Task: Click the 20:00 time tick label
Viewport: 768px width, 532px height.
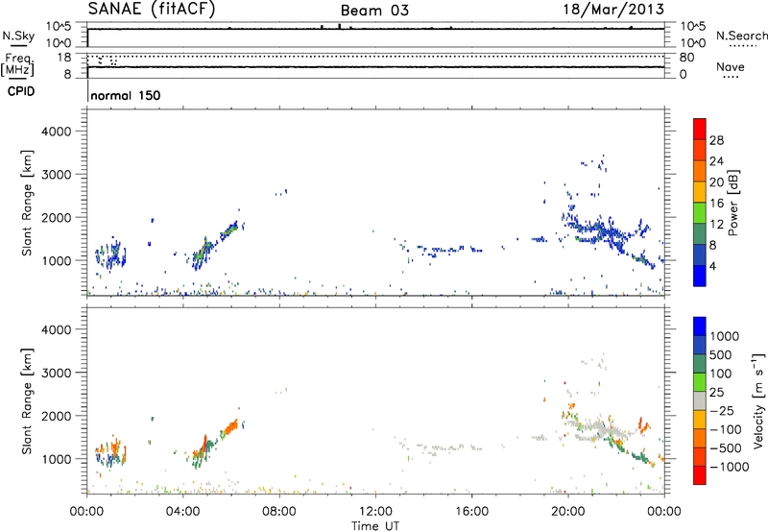Action: tap(567, 512)
